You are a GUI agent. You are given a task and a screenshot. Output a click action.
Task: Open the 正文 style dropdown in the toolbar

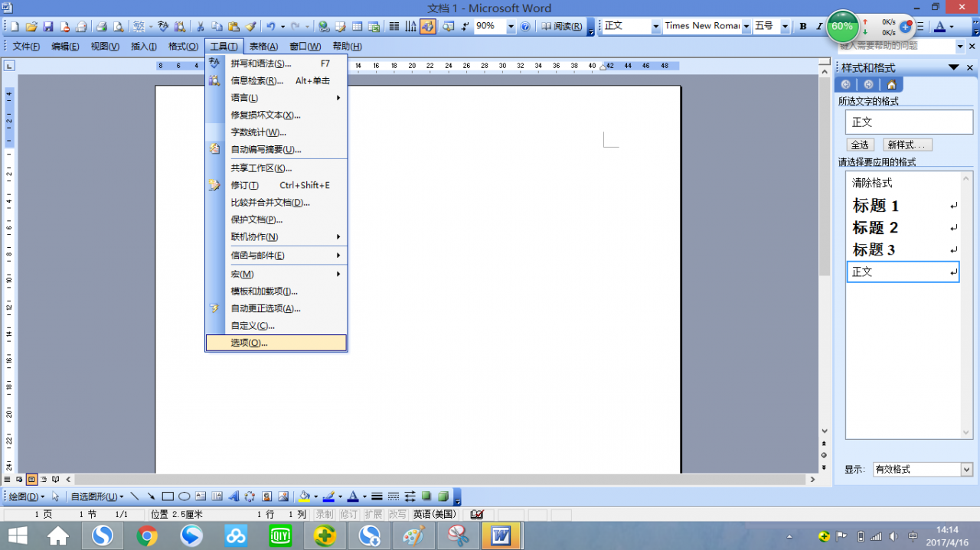pos(655,27)
